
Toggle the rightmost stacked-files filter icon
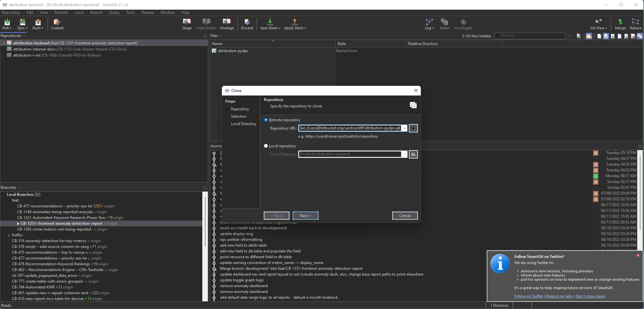point(640,36)
